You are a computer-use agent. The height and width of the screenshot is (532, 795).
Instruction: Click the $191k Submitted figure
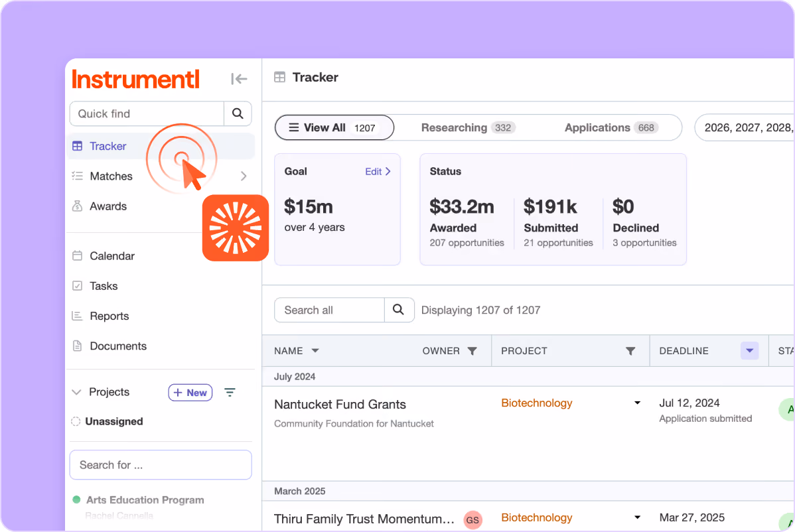coord(550,207)
